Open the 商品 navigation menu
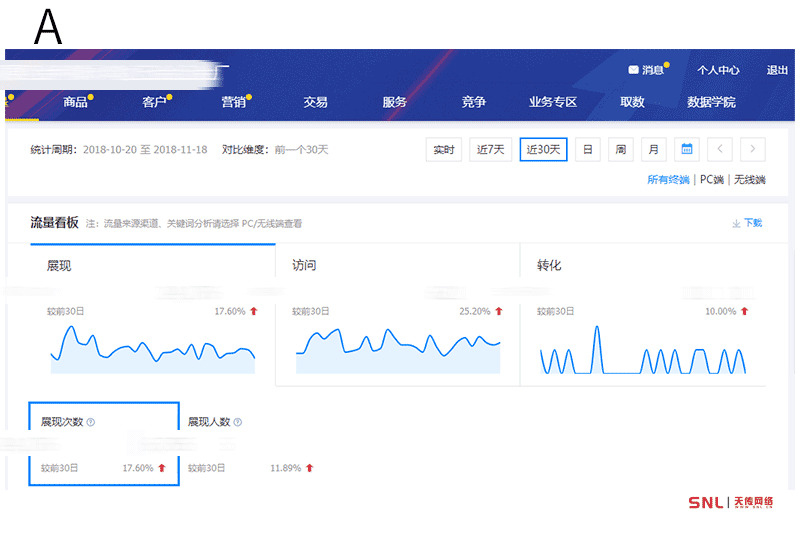Screen dimensions: 800x540 [75, 102]
